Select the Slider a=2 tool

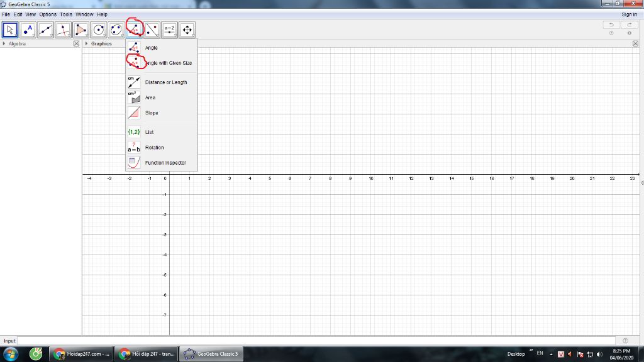point(170,30)
